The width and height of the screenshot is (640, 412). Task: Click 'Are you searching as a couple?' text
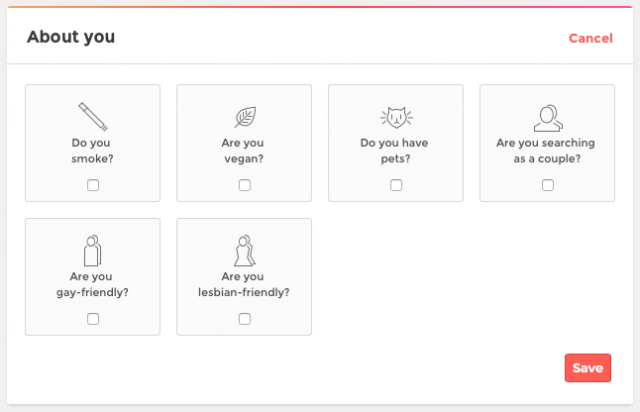click(547, 150)
